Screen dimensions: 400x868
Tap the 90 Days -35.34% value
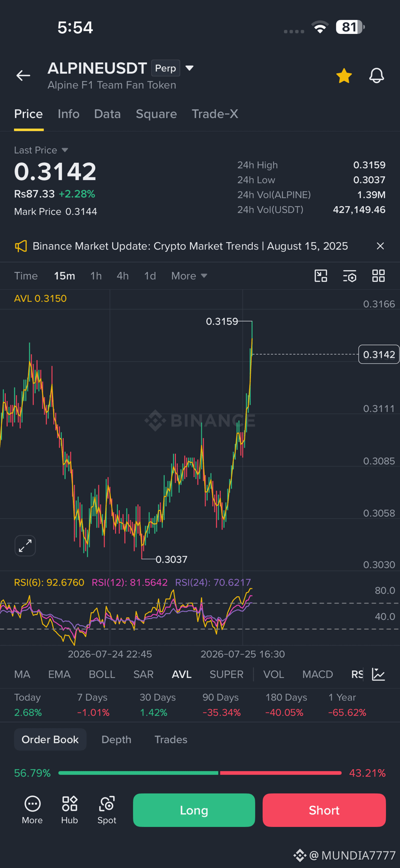(222, 713)
